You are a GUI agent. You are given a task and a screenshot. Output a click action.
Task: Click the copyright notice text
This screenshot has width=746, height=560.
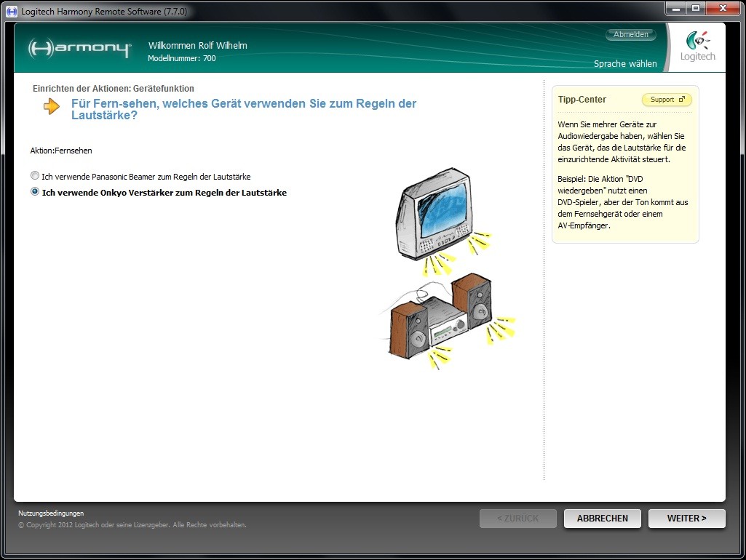point(132,525)
